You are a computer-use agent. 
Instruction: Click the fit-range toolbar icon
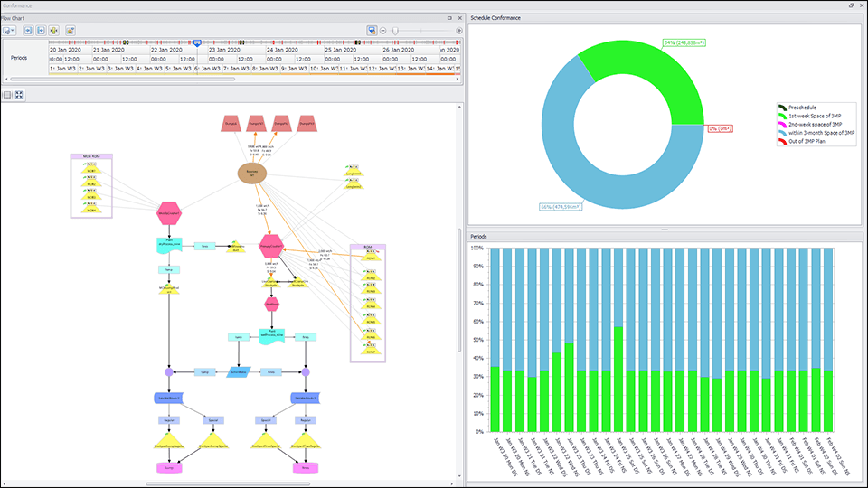41,31
